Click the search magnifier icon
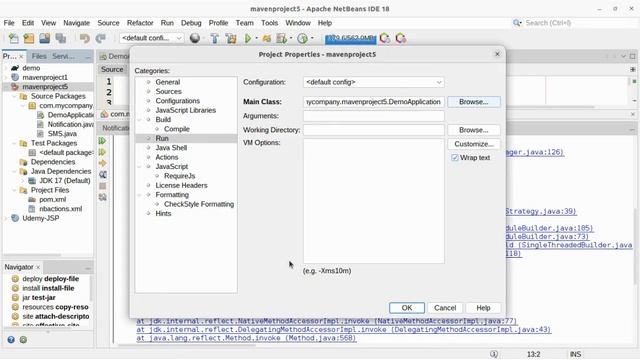Screen dimensions: 640x360 point(517,23)
